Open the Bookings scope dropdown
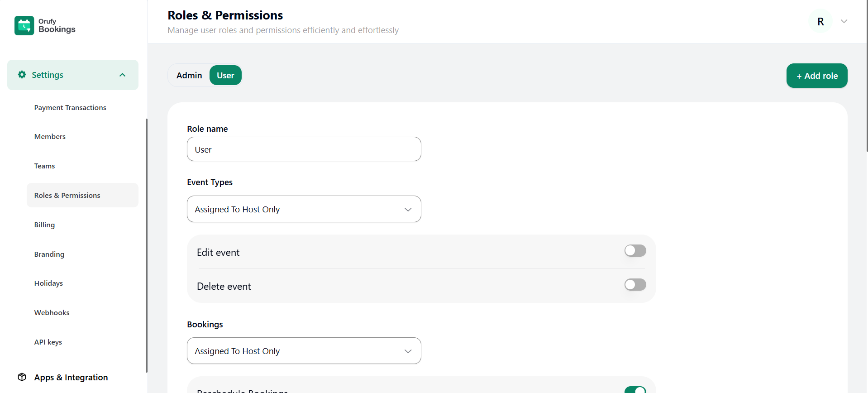Image resolution: width=868 pixels, height=393 pixels. coord(304,351)
